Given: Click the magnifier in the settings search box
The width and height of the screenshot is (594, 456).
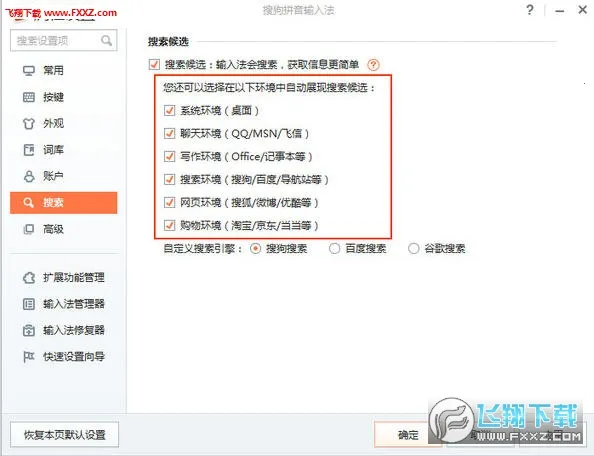Looking at the screenshot, I should click(106, 40).
